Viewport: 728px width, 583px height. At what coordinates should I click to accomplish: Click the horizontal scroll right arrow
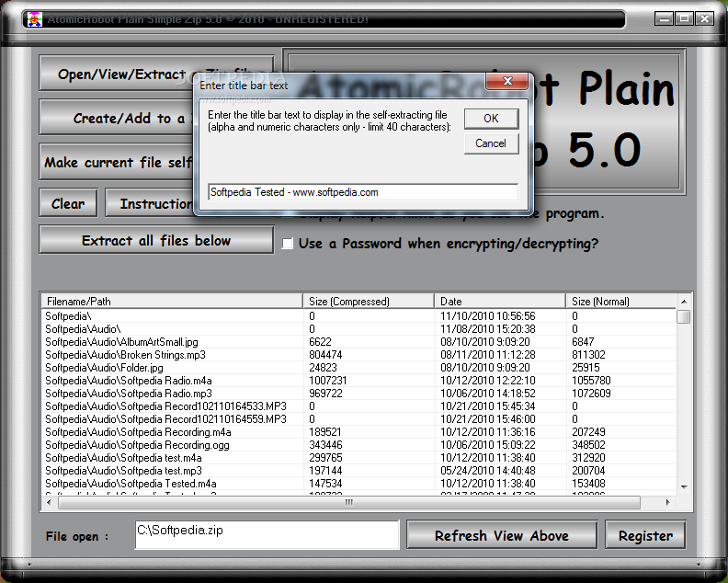coord(667,502)
